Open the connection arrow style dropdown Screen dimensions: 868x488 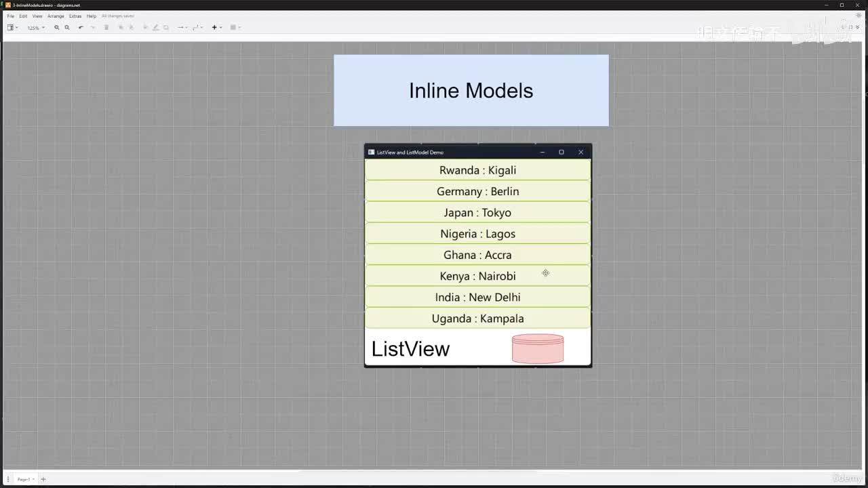pos(182,27)
